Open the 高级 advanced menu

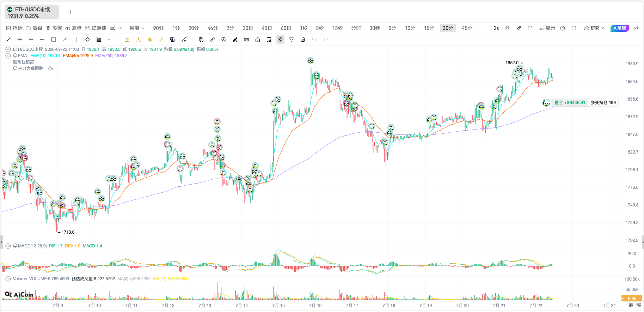click(34, 28)
